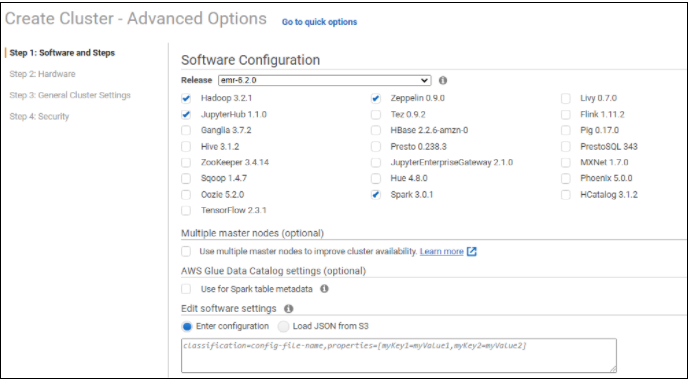Image resolution: width=691 pixels, height=380 pixels.
Task: Check the Hue 4.8.0 box
Action: [375, 179]
